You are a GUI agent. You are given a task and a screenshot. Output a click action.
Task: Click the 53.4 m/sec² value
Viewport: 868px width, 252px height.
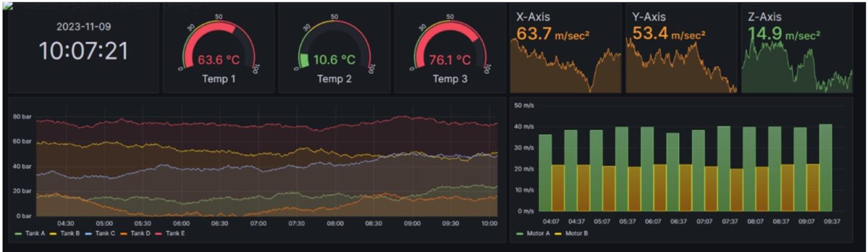click(x=668, y=34)
